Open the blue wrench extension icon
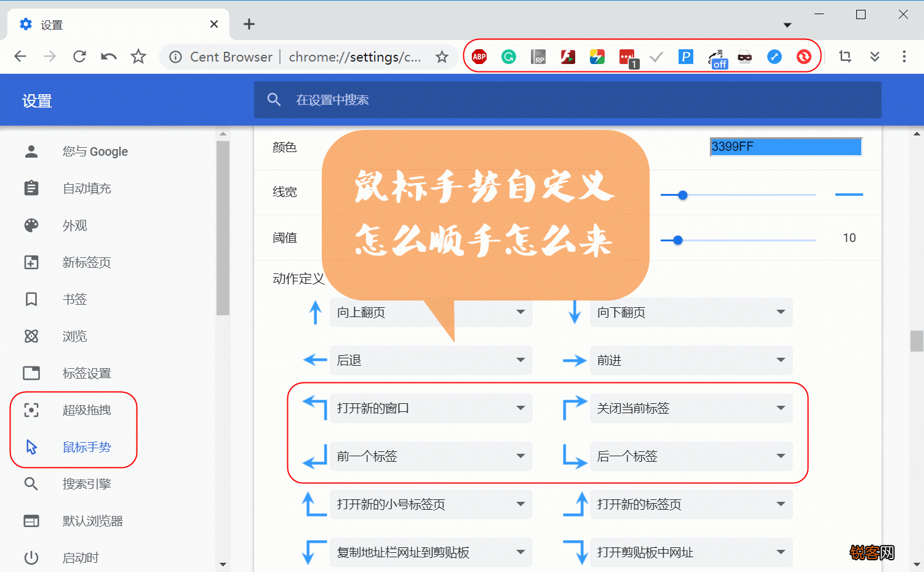Image resolution: width=924 pixels, height=572 pixels. (x=775, y=57)
